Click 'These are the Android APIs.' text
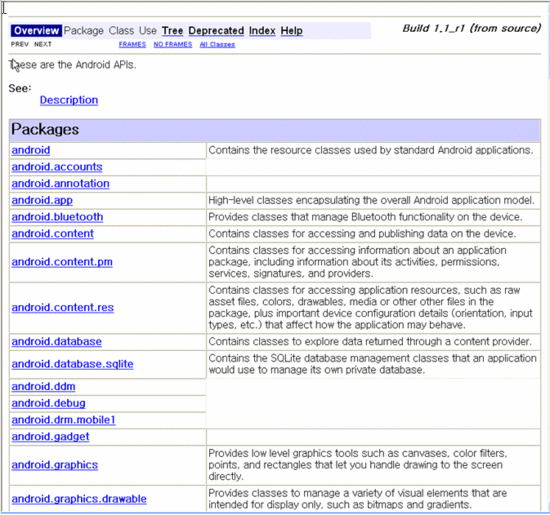 [72, 65]
